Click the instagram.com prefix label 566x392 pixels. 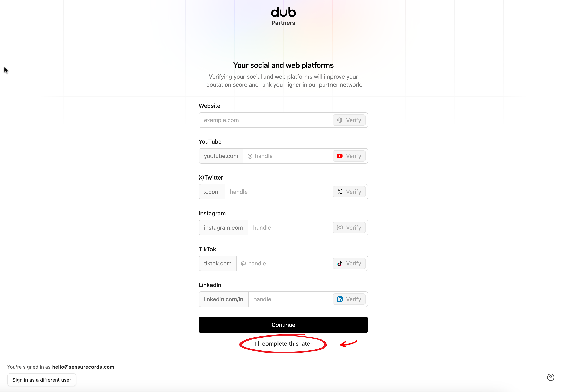[x=223, y=228]
